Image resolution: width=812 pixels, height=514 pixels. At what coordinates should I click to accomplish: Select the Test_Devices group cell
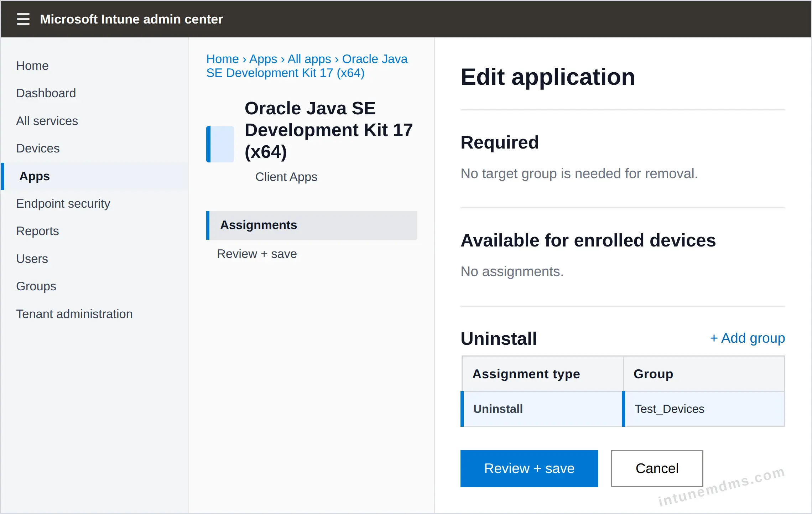click(x=704, y=409)
